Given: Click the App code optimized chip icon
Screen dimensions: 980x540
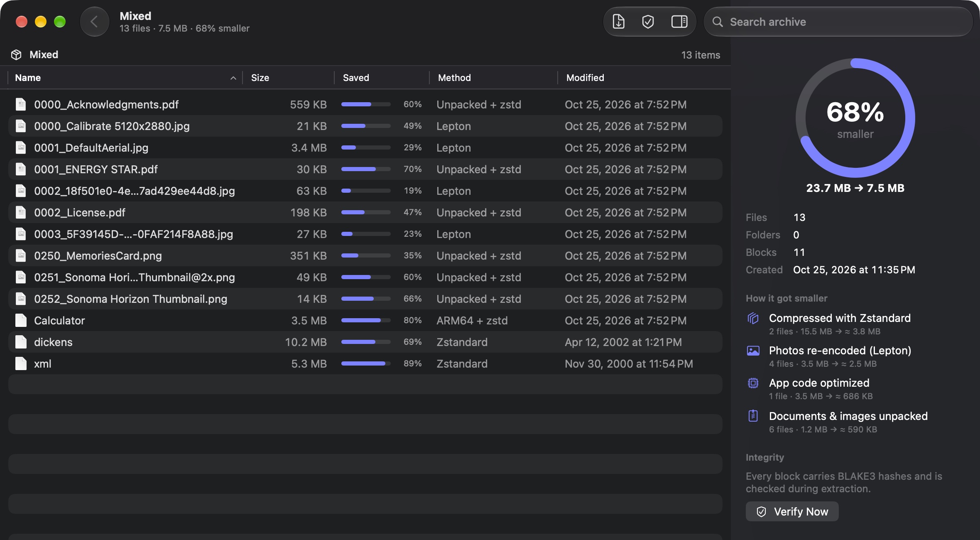Looking at the screenshot, I should click(x=753, y=383).
